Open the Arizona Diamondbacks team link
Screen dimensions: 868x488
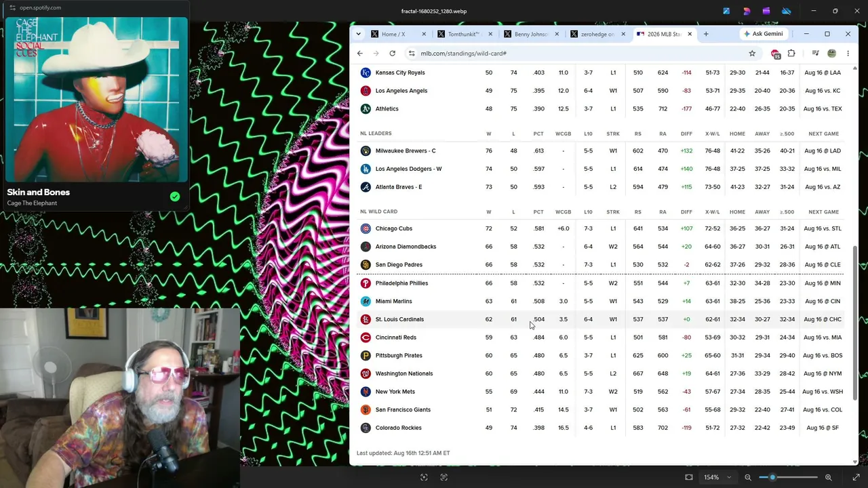point(406,247)
